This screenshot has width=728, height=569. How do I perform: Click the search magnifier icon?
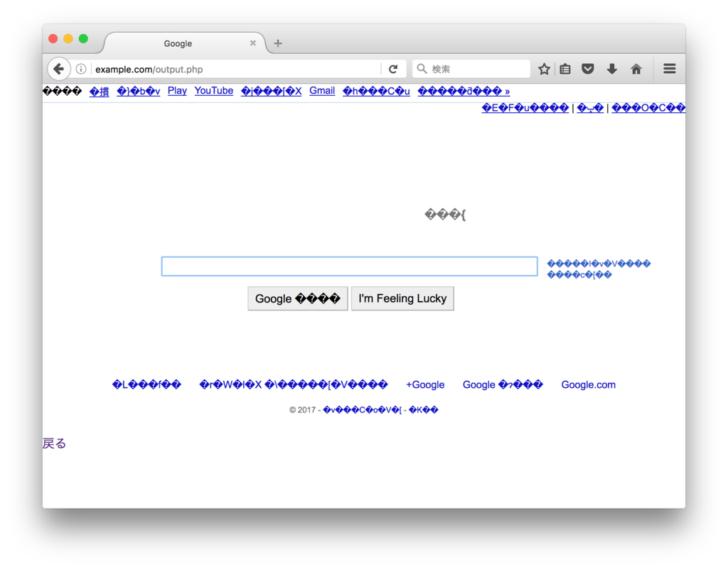[422, 69]
